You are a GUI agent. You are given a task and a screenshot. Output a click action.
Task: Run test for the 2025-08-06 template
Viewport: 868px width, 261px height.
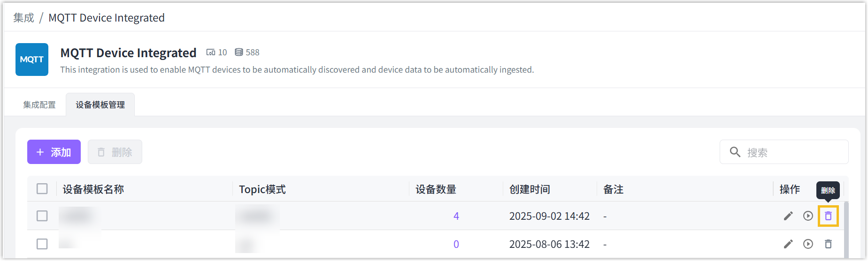(808, 244)
